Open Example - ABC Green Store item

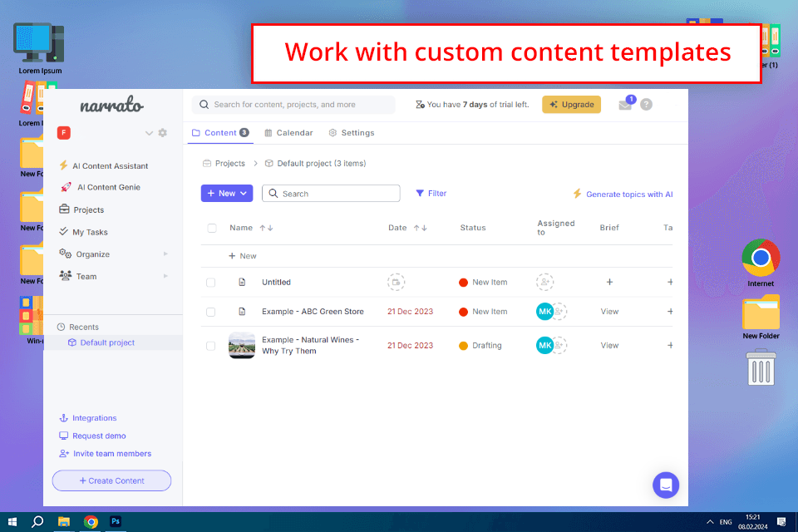[x=313, y=312]
